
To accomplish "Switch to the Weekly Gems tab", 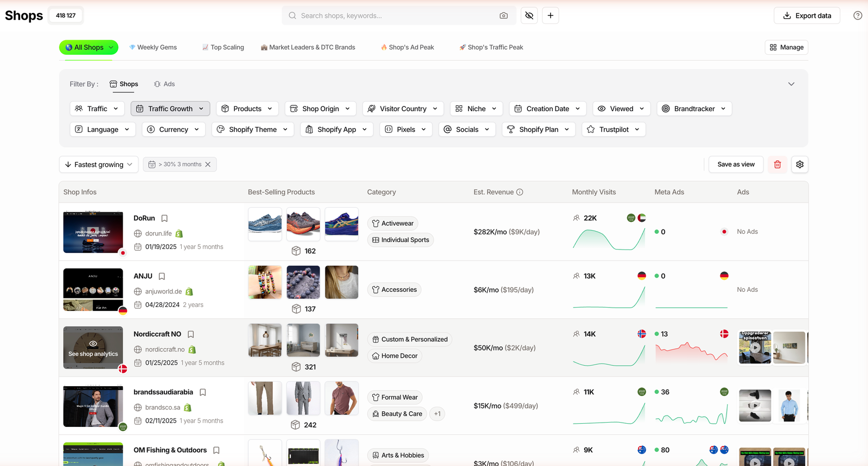I will tap(153, 47).
